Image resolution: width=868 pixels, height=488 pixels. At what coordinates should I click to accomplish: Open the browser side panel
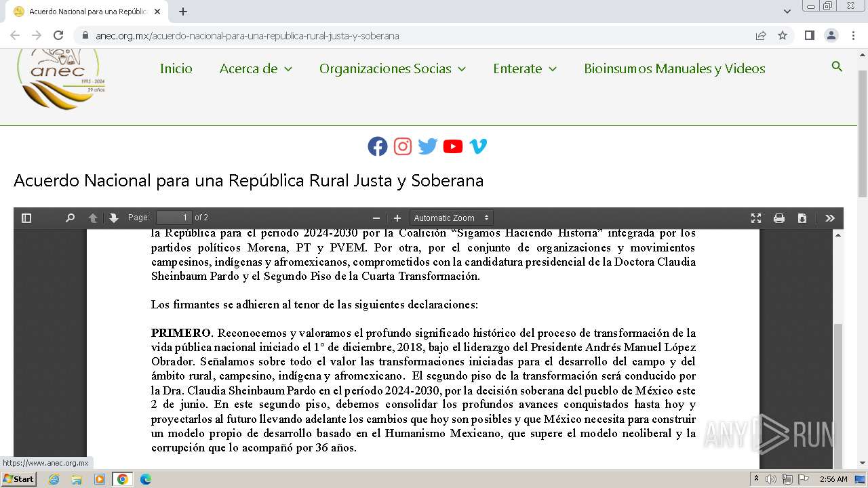point(809,35)
